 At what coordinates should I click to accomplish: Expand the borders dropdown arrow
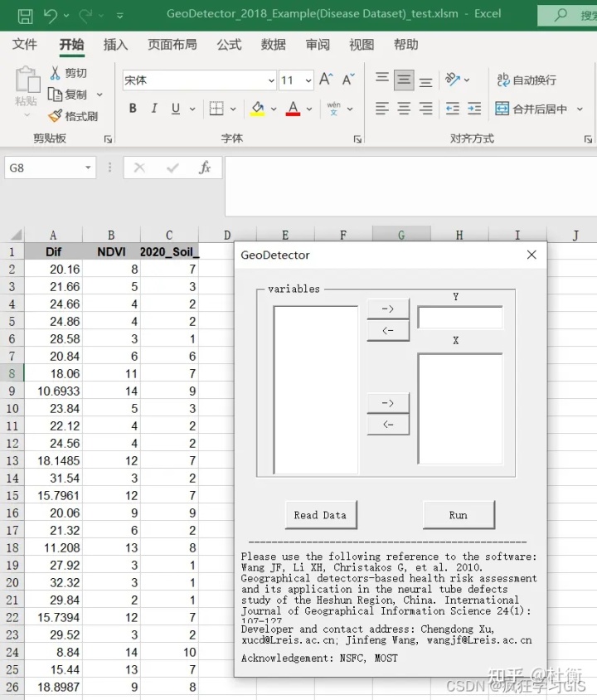[233, 109]
